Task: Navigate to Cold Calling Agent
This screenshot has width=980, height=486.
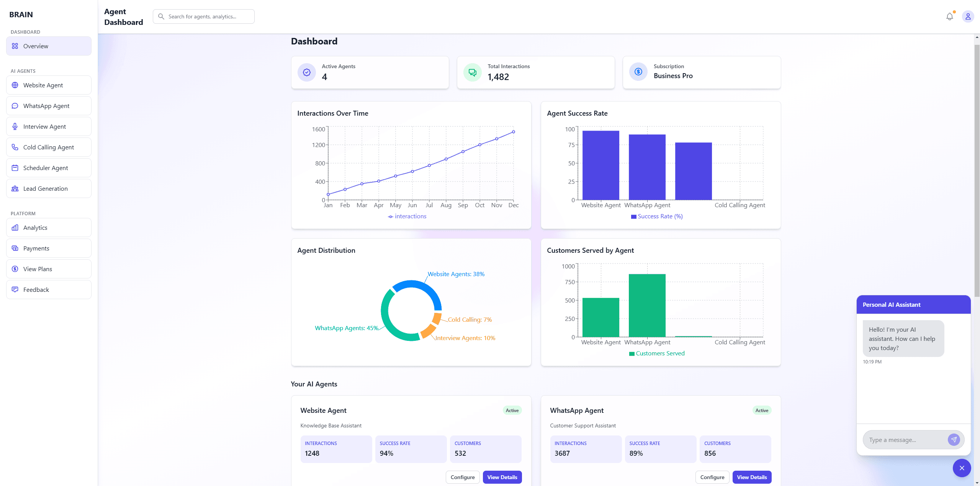Action: [49, 147]
